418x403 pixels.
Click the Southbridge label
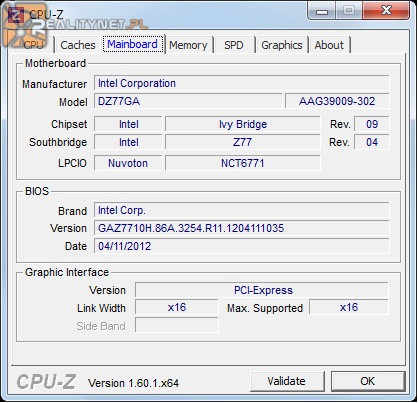pos(58,142)
